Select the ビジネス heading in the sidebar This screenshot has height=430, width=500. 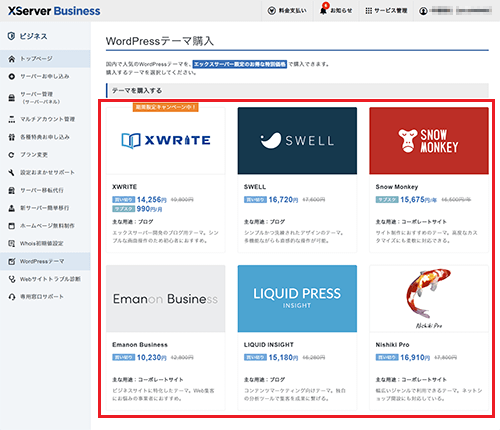33,36
